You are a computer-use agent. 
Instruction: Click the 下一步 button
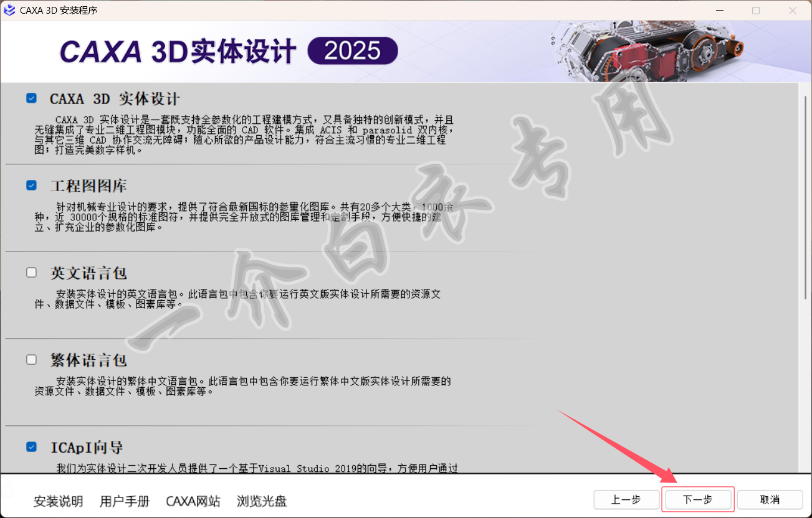[x=698, y=499]
